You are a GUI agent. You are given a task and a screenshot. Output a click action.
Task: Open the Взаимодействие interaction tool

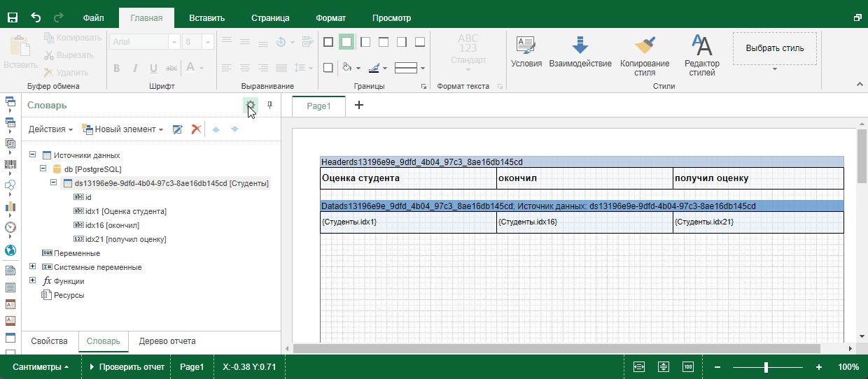coord(580,51)
